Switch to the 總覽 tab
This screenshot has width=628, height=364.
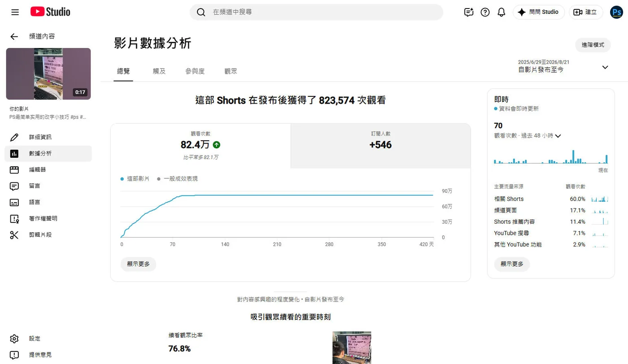123,71
